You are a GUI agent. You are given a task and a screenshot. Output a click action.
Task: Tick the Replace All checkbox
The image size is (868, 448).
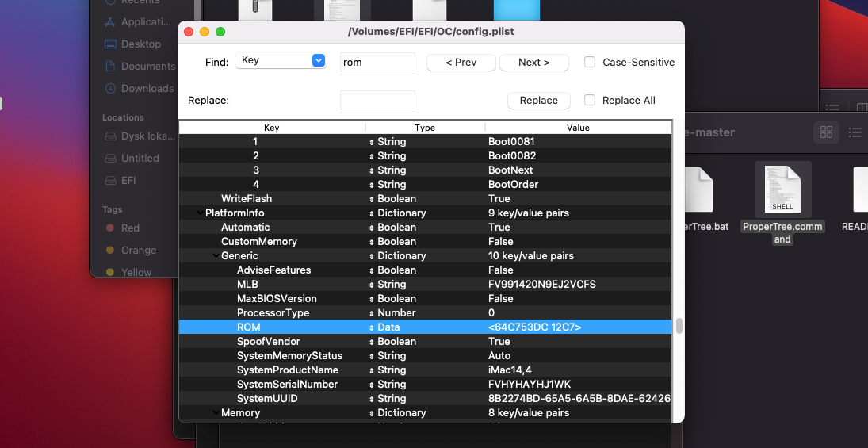(590, 100)
